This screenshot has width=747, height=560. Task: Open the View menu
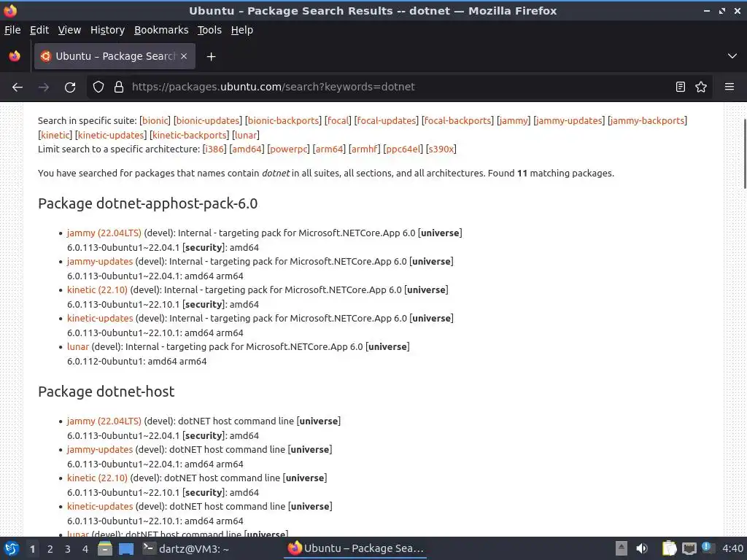(x=69, y=30)
